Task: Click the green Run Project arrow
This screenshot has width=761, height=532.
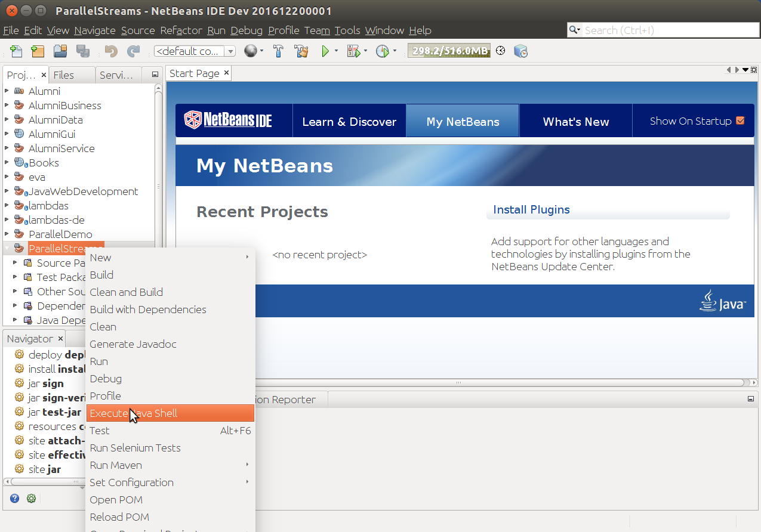Action: pyautogui.click(x=325, y=51)
